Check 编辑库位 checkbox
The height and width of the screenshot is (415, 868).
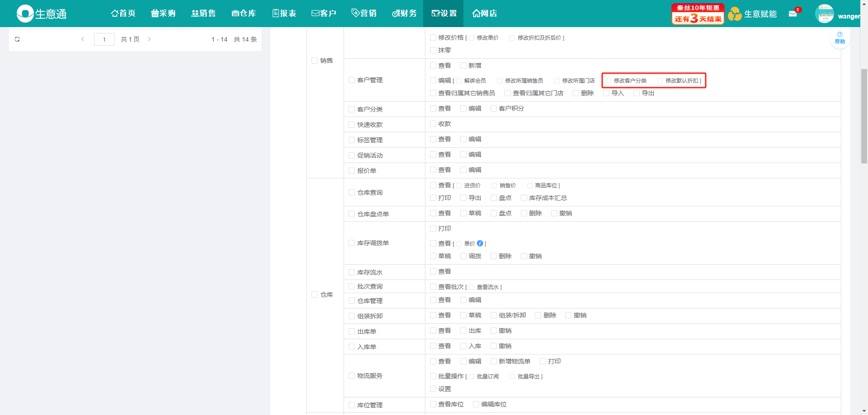pos(476,404)
